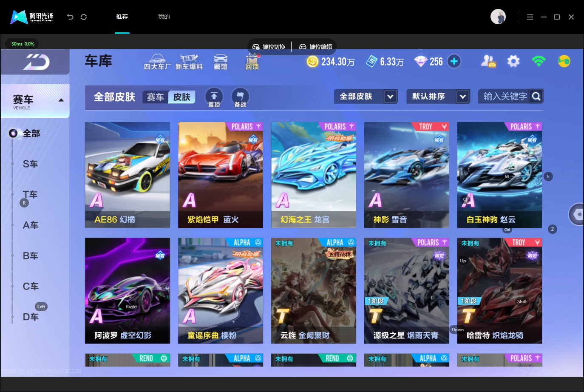This screenshot has height=392, width=584.
Task: Click the hexagon floating side button
Action: point(577,215)
